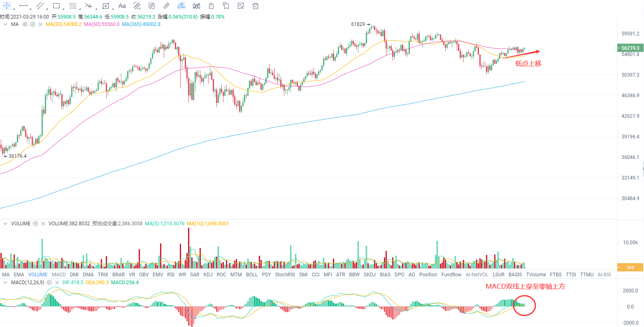Screen dimensions: 644x327
Task: Switch to the KDJ indicator tab
Action: 208,274
